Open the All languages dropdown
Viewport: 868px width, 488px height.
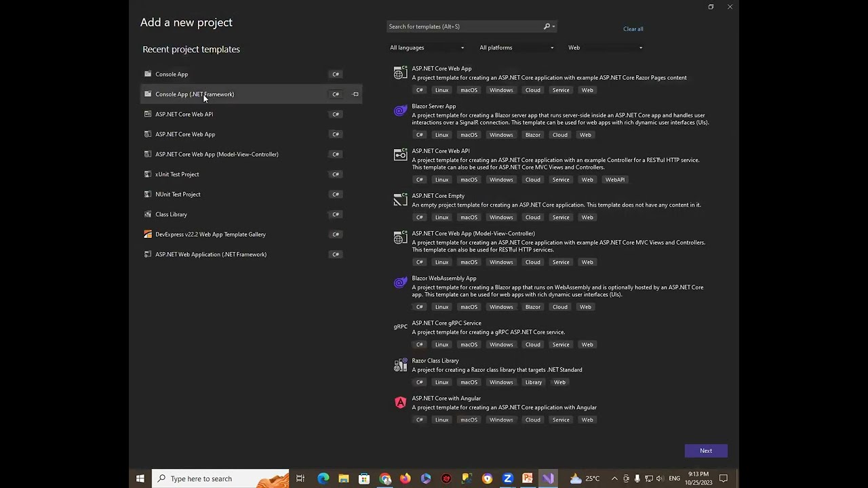click(x=427, y=47)
